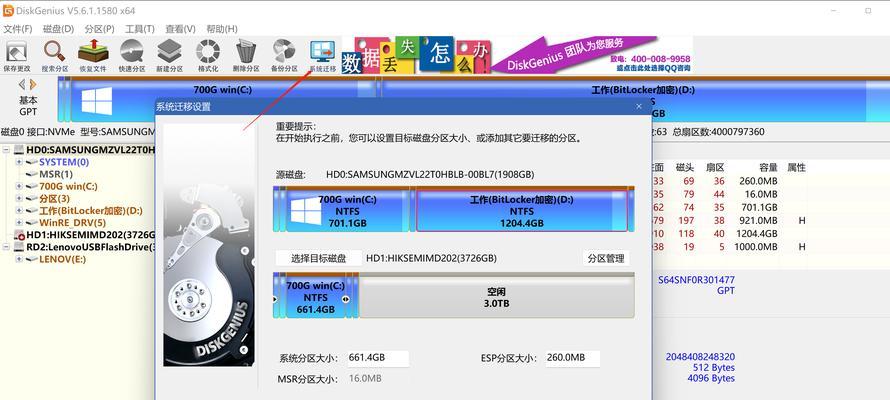Select MSR(1) in the disk tree

[56, 174]
